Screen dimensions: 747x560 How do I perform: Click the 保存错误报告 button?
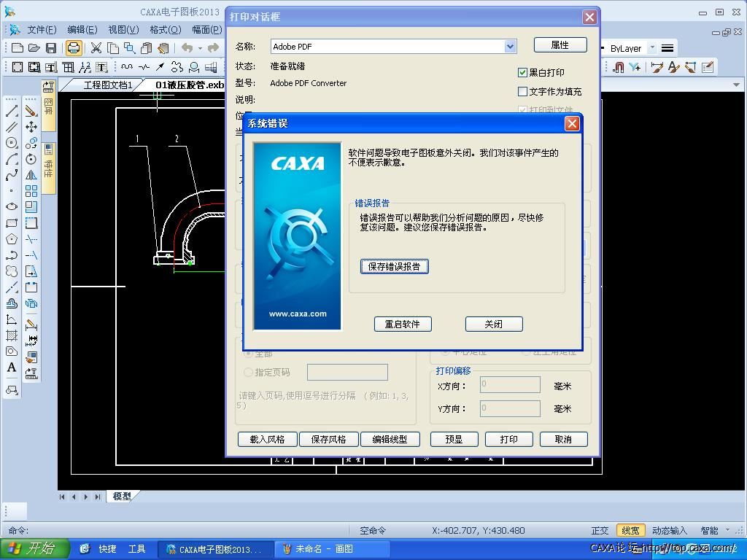[395, 266]
